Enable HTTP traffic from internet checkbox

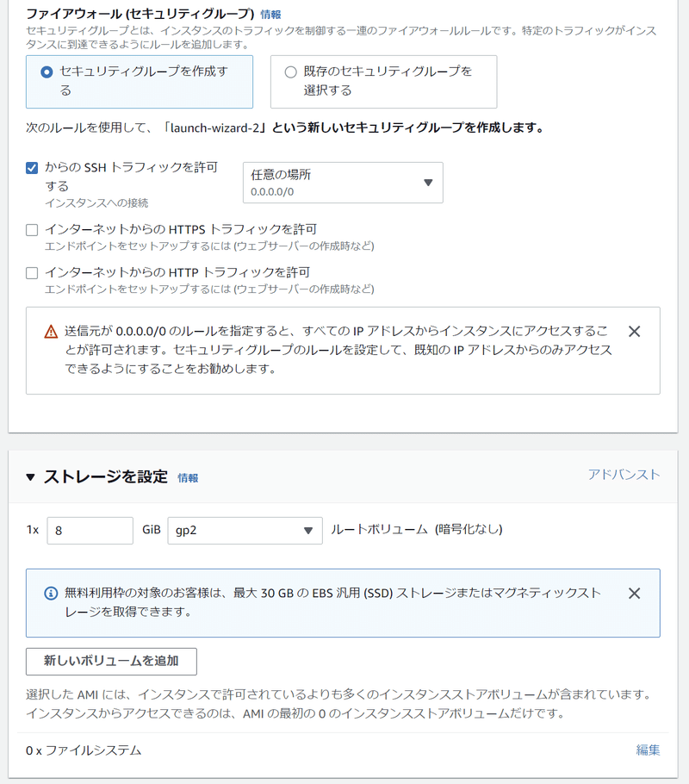[32, 273]
